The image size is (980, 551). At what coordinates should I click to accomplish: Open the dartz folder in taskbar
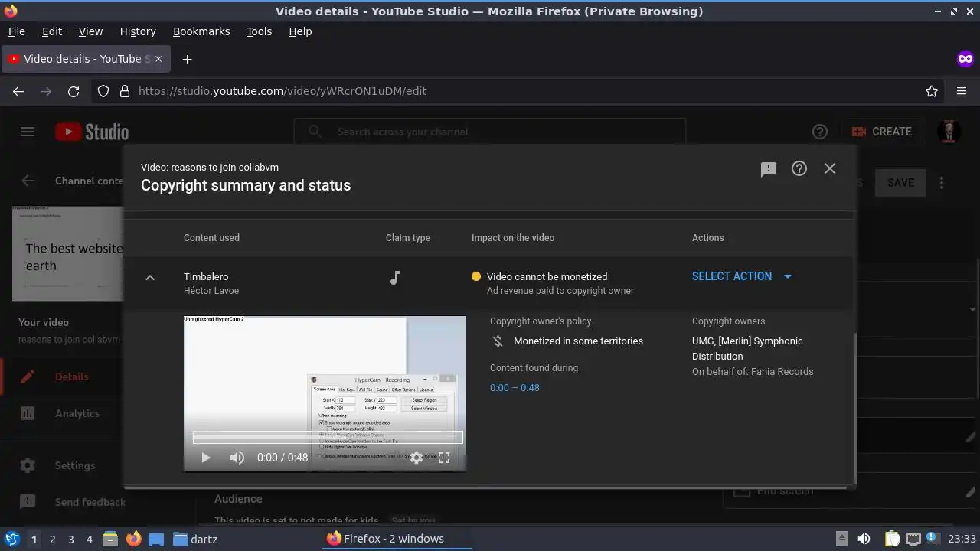195,539
